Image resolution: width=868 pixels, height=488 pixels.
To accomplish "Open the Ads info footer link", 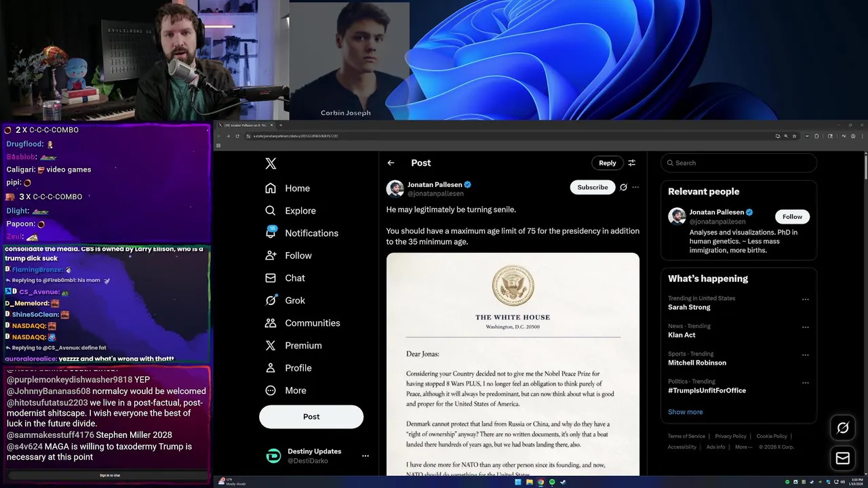I will tap(715, 447).
